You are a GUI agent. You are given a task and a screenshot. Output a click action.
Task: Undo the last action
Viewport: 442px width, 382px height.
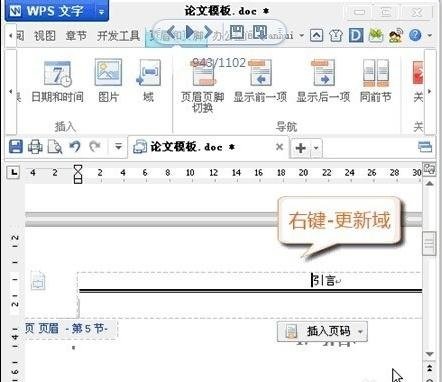(75, 146)
